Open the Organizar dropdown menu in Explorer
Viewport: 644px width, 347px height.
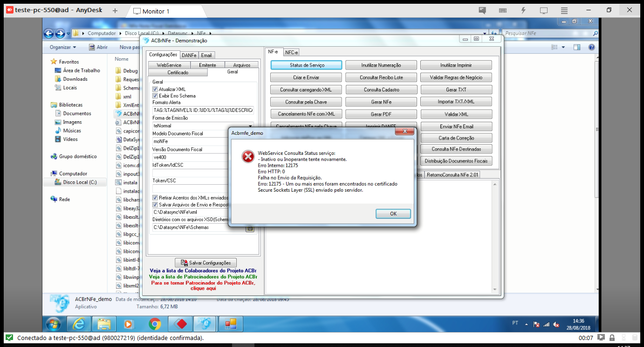pyautogui.click(x=63, y=47)
